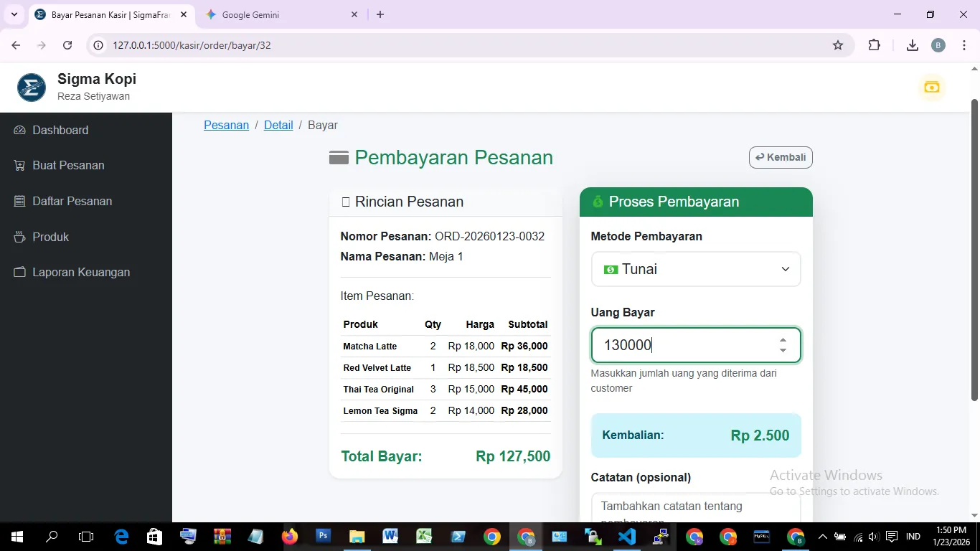Click the Catatan notes text area
The image size is (980, 551).
696,507
